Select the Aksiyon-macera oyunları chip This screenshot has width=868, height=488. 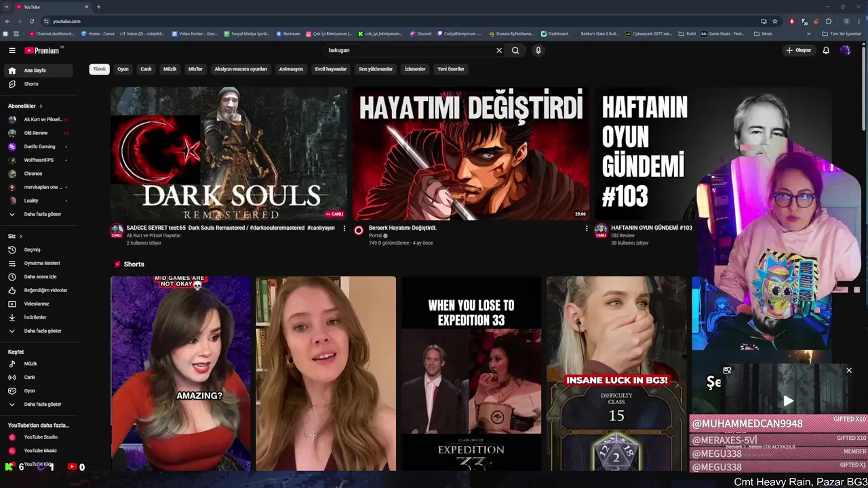pyautogui.click(x=241, y=69)
